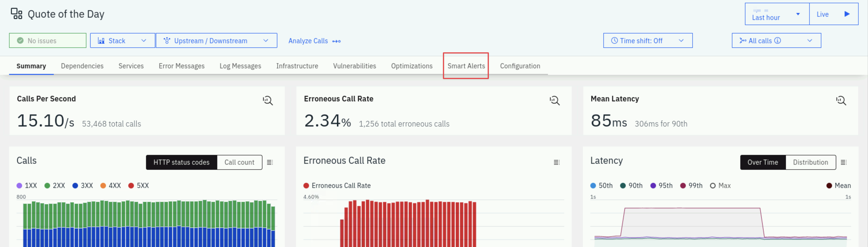The image size is (868, 247).
Task: Expand the Time shift: Off dropdown
Action: click(x=648, y=40)
